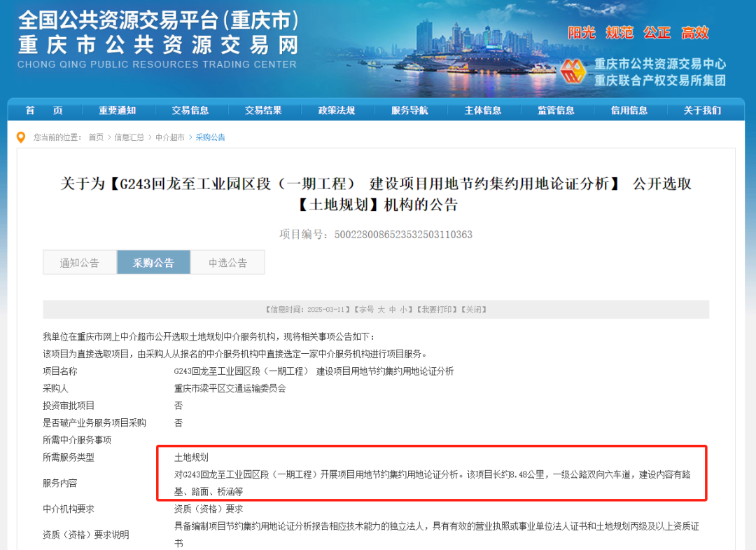
Task: Open the 首页 navigation menu item
Action: pyautogui.click(x=44, y=111)
